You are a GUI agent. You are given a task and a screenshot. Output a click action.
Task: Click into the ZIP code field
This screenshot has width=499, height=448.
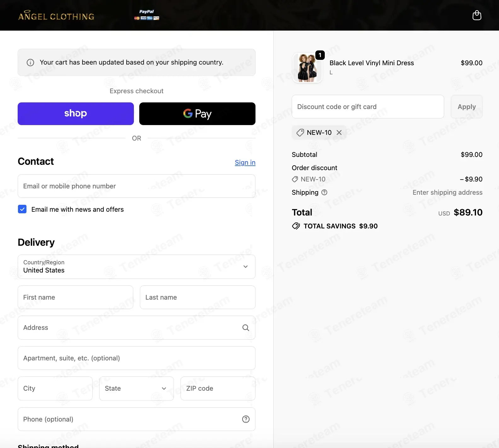coord(218,388)
